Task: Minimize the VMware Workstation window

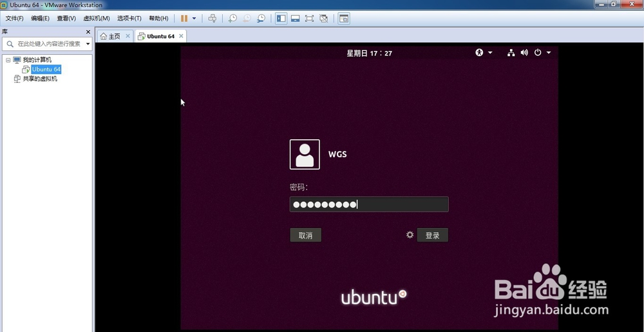Action: pos(601,4)
